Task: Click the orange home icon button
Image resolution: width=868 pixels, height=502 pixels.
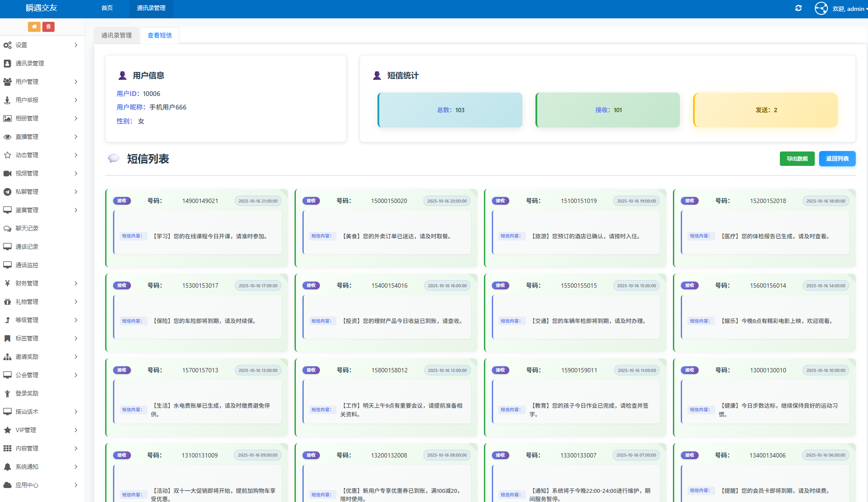Action: [x=34, y=27]
